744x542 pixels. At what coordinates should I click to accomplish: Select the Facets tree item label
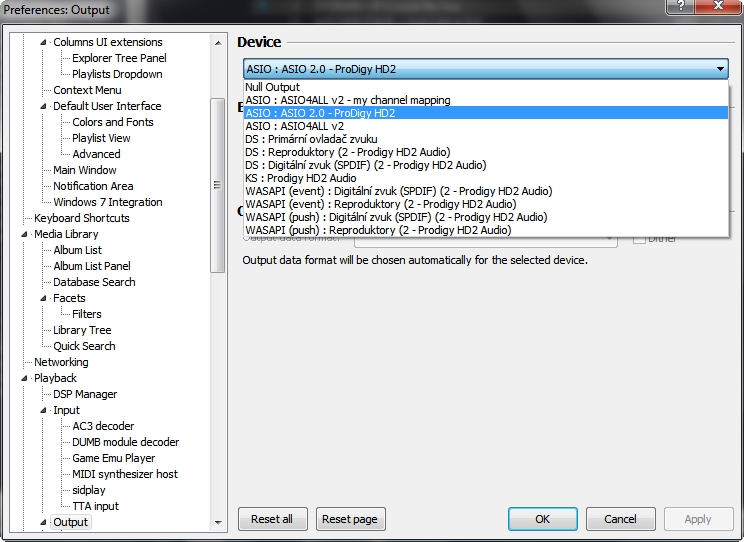pos(69,299)
